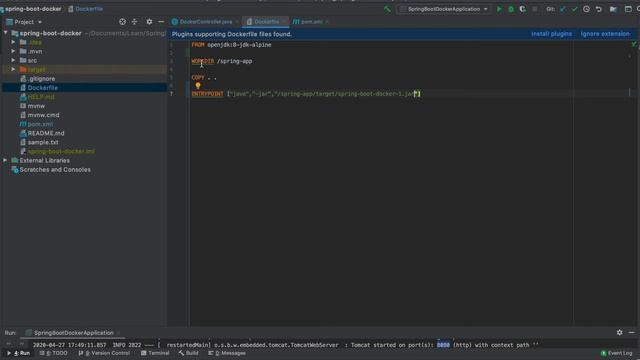Expand the src folder

click(13, 60)
